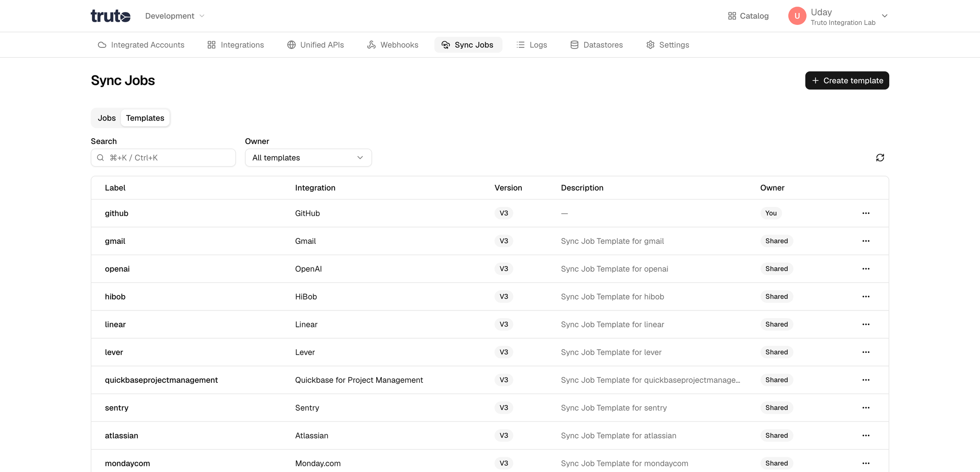Screen dimensions: 980x472
Task: Open the Development environment dropdown
Action: point(175,16)
